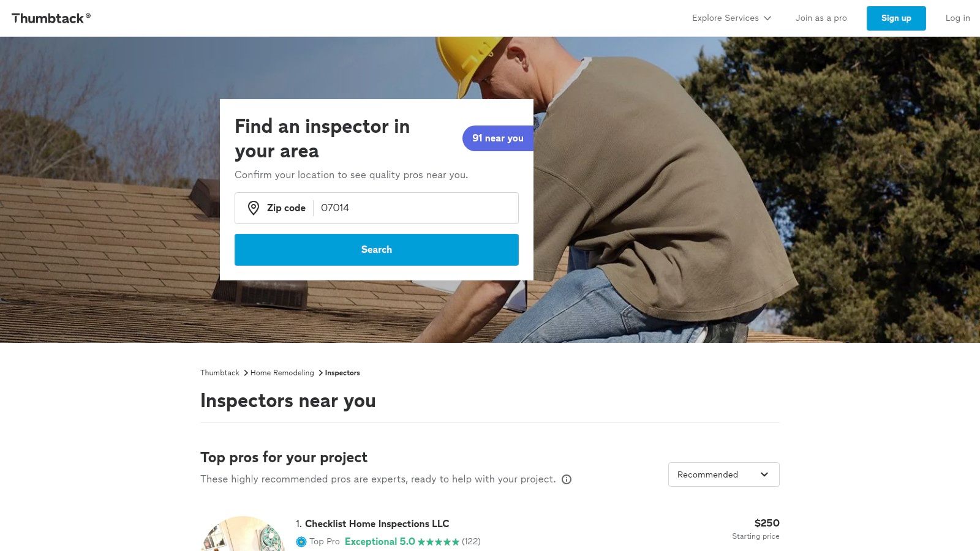Image resolution: width=980 pixels, height=551 pixels.
Task: Click the Checklist Home Inspections profile thumbnail
Action: click(243, 534)
